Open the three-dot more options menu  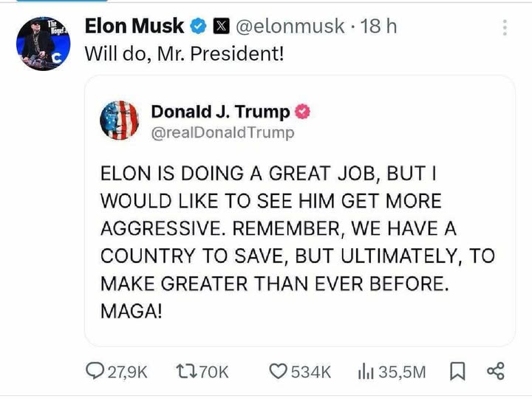point(505,27)
